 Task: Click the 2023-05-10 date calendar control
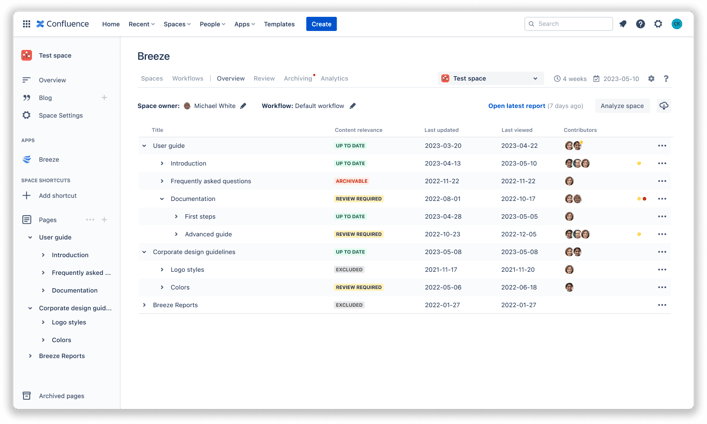click(616, 78)
